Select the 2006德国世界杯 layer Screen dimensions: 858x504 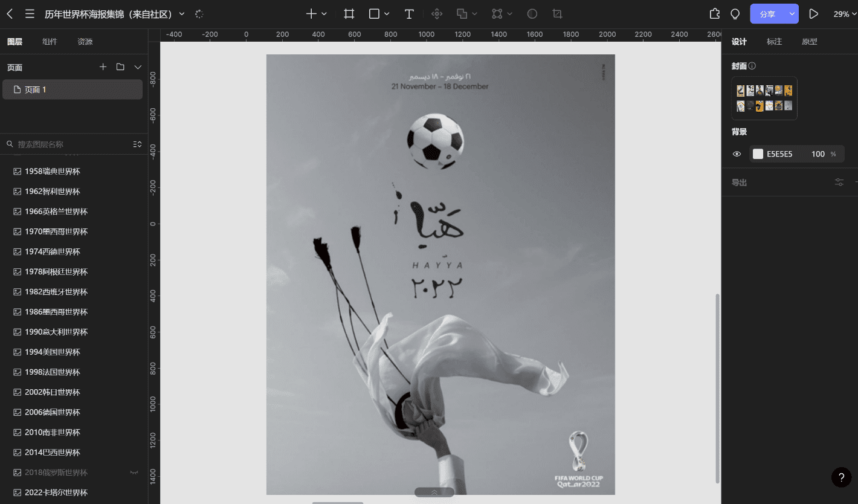click(x=74, y=412)
